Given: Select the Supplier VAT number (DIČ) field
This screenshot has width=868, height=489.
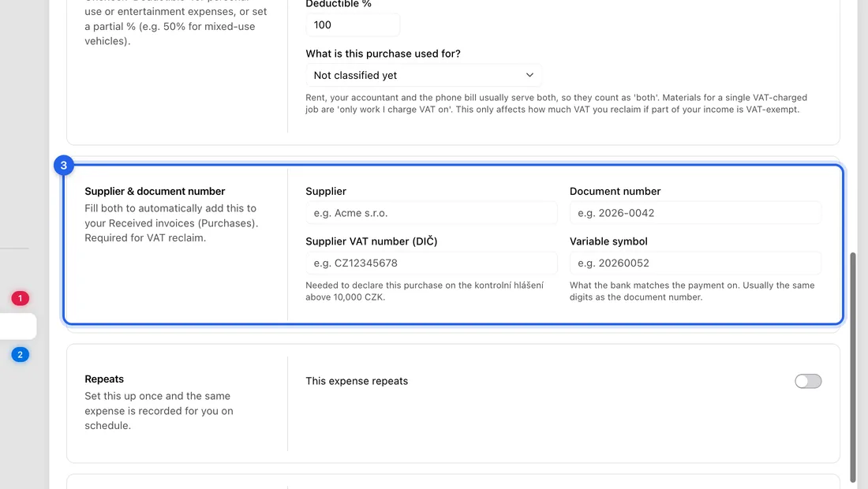Looking at the screenshot, I should point(431,263).
